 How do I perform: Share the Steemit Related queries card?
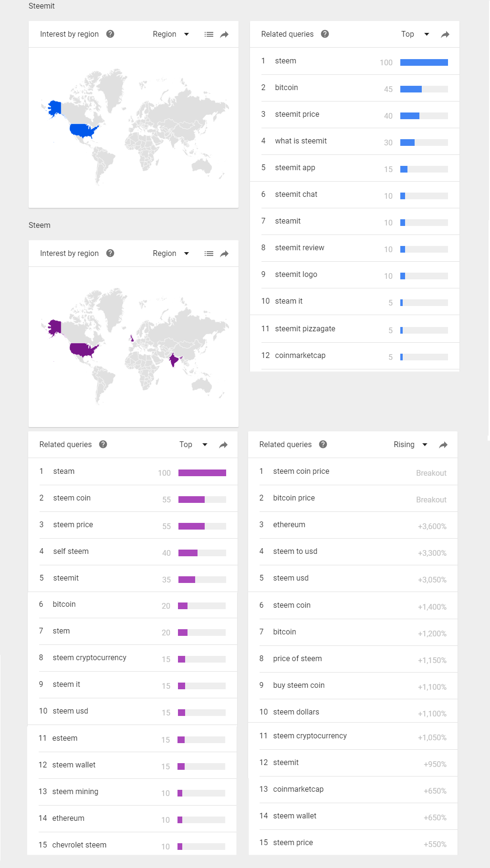coord(445,34)
